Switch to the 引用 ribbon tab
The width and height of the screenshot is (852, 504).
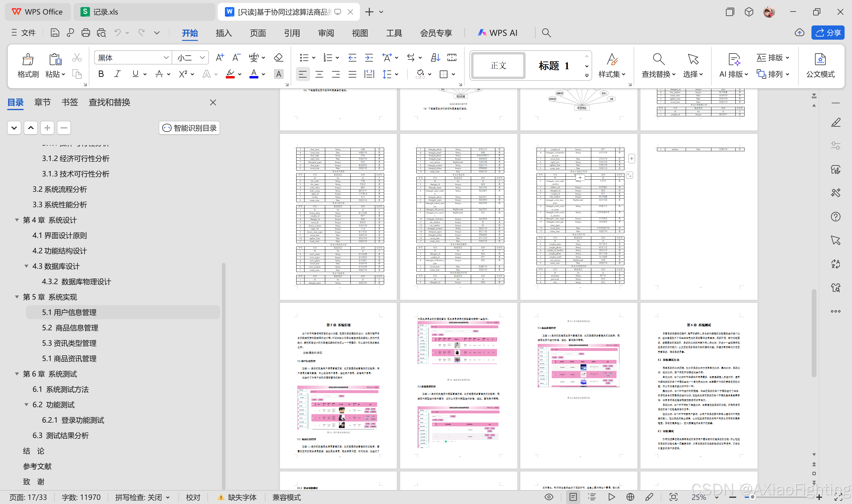click(292, 33)
